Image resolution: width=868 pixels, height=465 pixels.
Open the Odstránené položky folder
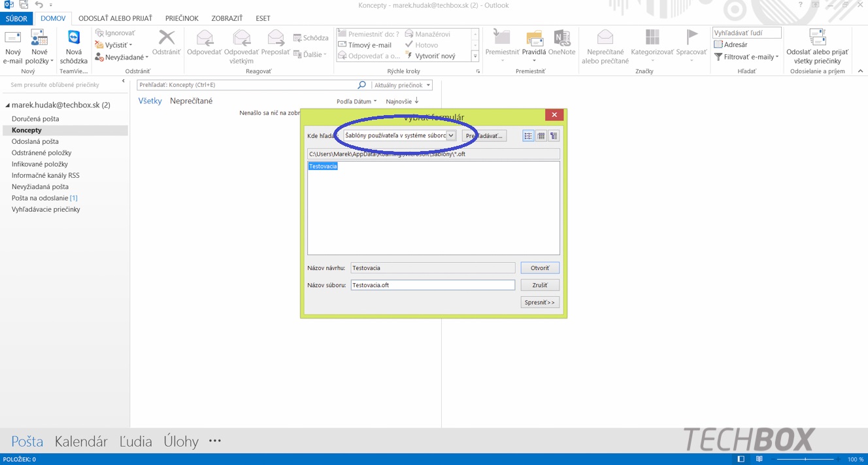tap(42, 153)
